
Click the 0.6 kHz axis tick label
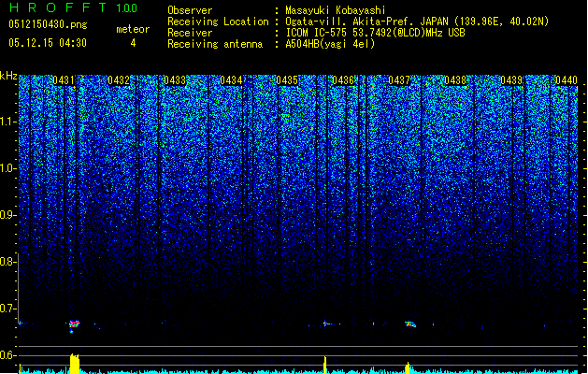8,355
